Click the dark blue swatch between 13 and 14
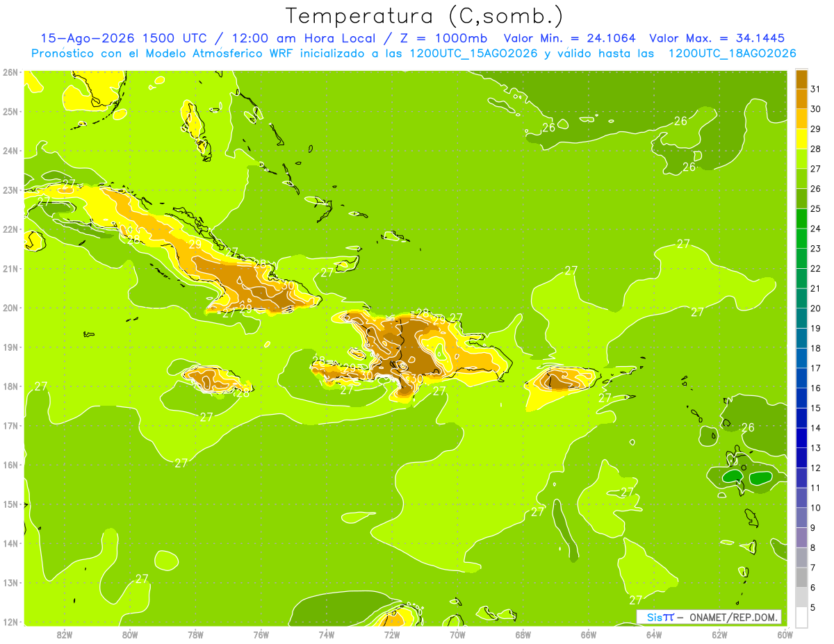This screenshot has width=834, height=644. pos(801,438)
